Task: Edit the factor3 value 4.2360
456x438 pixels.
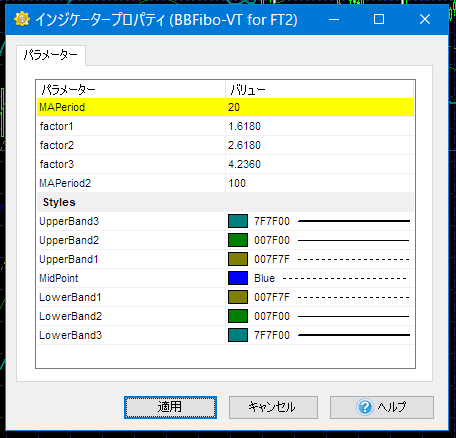Action: tap(320, 164)
